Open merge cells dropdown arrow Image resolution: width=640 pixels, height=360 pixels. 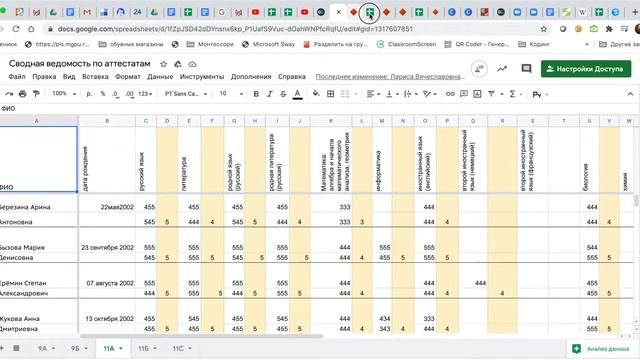tap(356, 94)
